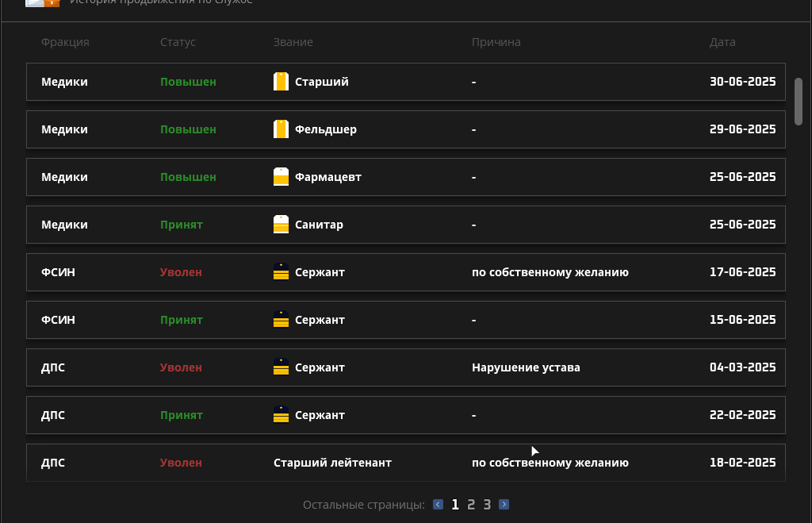812x523 pixels.
Task: Click Сержант badge in ДПС row dated 04-03-2025
Action: point(281,367)
